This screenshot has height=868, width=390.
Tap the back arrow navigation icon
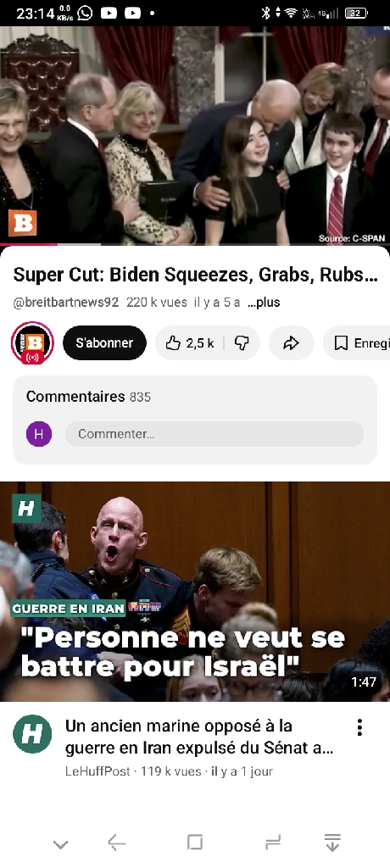(x=116, y=843)
